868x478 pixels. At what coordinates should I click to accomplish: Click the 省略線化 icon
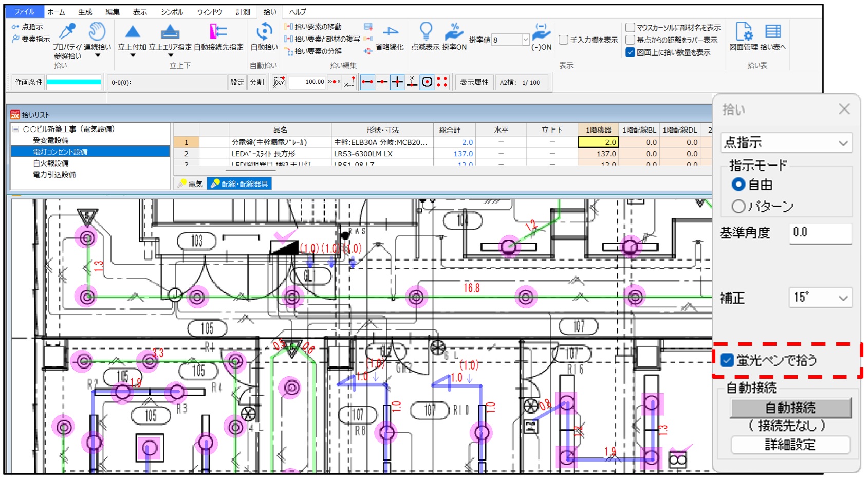point(390,32)
